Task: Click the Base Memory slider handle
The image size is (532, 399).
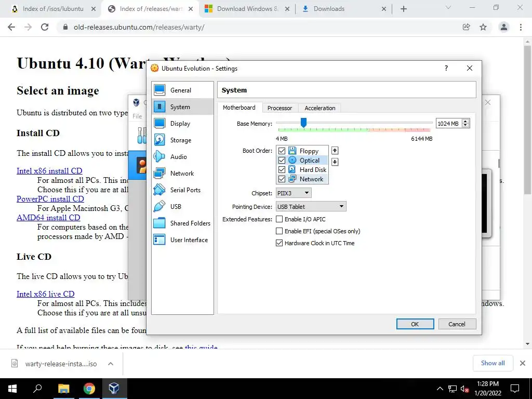Action: point(303,123)
